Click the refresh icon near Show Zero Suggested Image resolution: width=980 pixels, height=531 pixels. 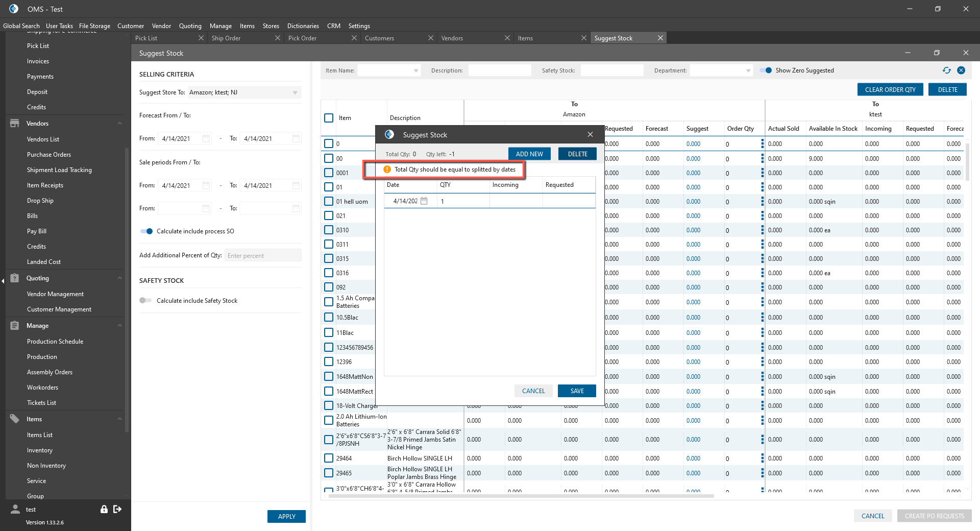pos(947,70)
